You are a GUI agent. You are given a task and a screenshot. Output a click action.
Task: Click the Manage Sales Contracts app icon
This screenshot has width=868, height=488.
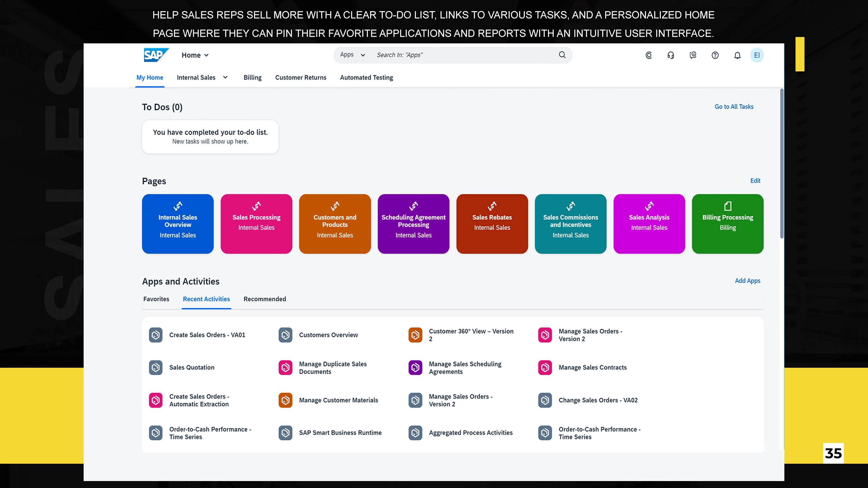(x=545, y=367)
